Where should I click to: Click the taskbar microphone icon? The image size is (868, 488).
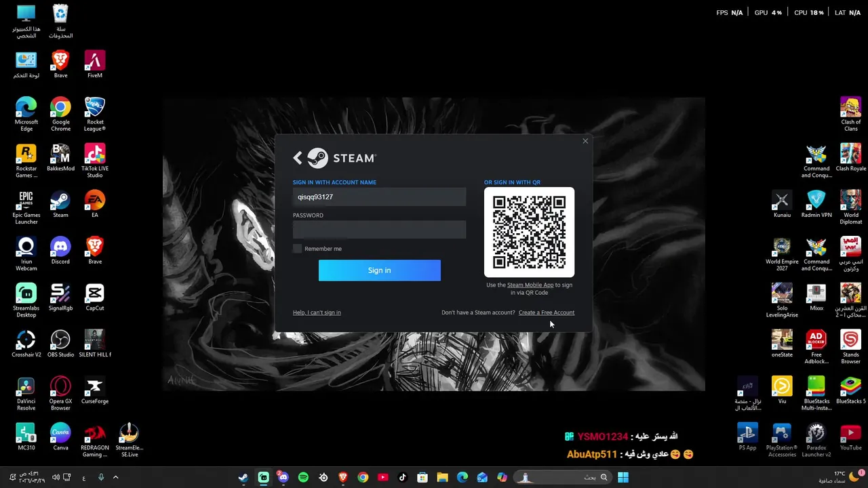pos(101,477)
